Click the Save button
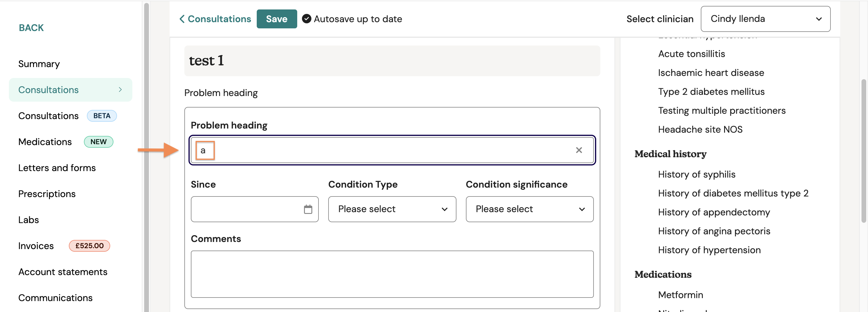Viewport: 868px width, 312px height. (x=277, y=19)
